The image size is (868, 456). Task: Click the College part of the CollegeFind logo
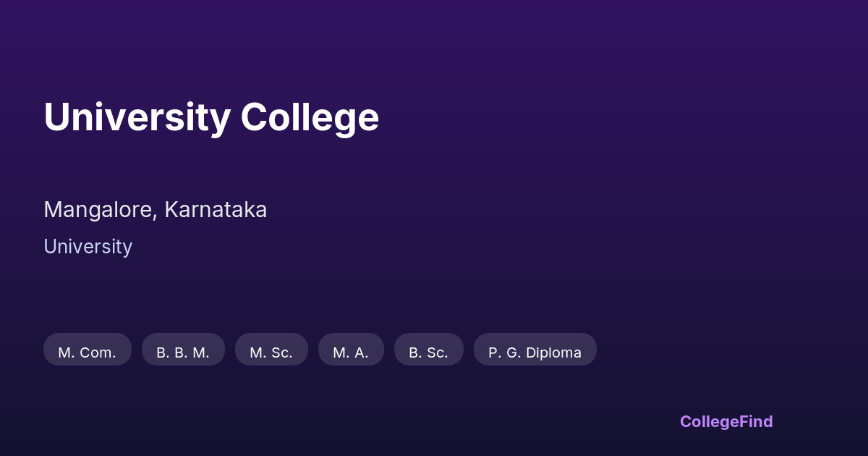(709, 421)
